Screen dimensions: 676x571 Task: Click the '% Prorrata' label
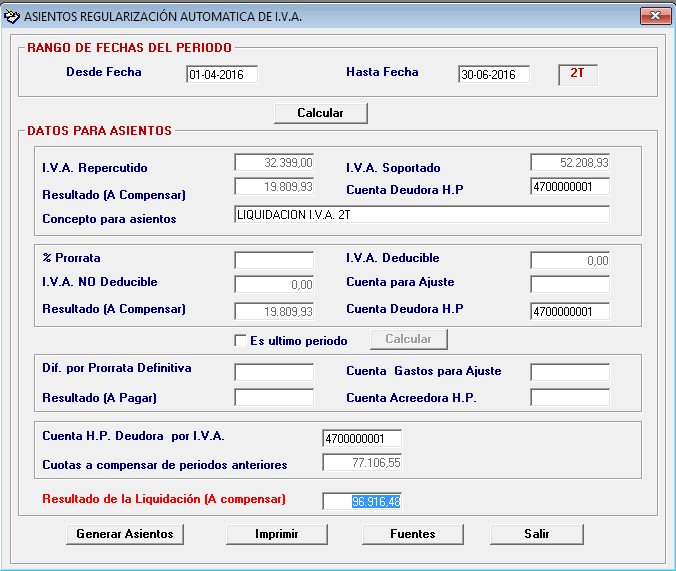point(72,258)
